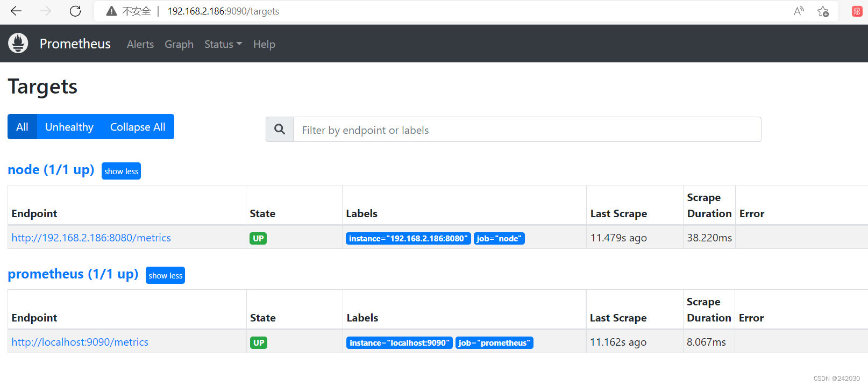Click the 8.067ms scrape duration value

(706, 342)
